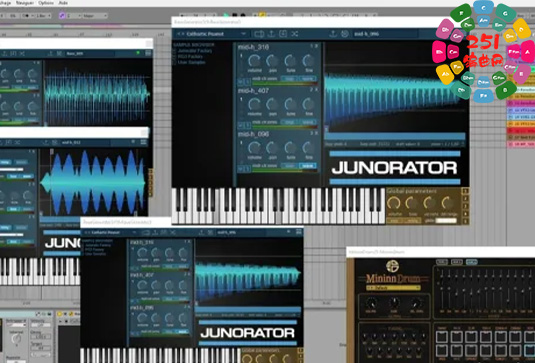
Task: Click first button under Global parameters volume knob
Action: pos(394,221)
